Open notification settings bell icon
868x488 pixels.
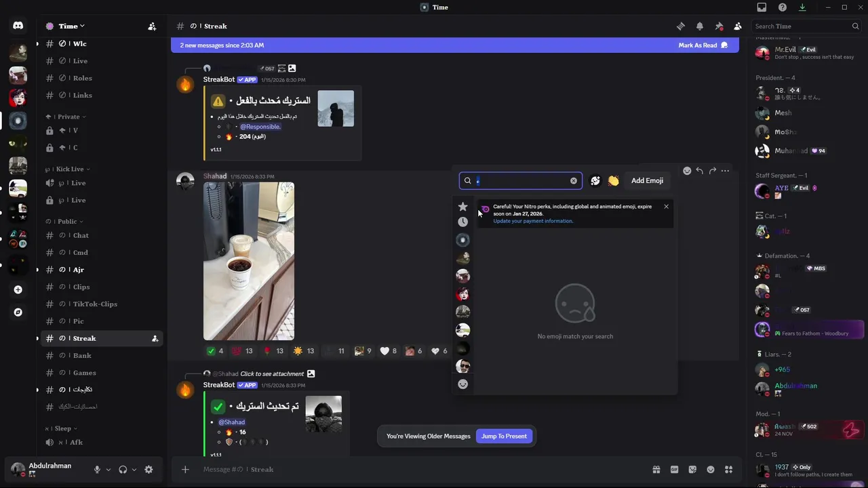click(700, 26)
